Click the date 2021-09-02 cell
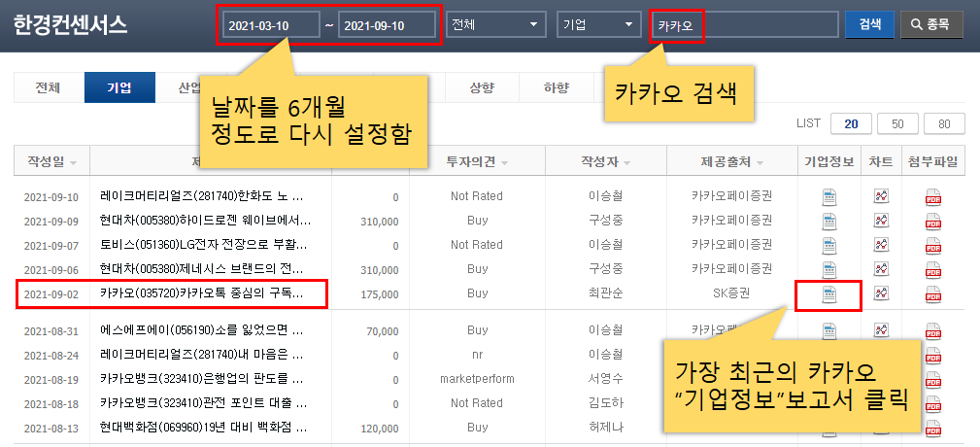This screenshot has width=980, height=447. point(51,294)
